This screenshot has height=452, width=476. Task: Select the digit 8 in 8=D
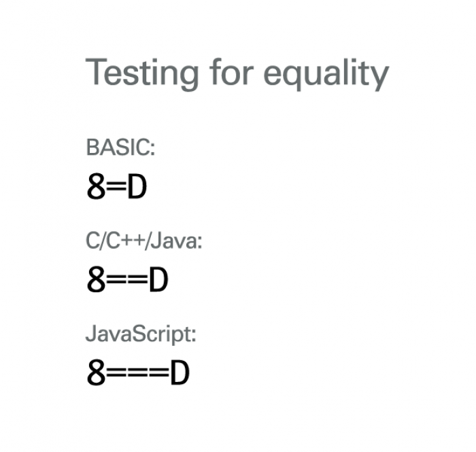click(96, 186)
